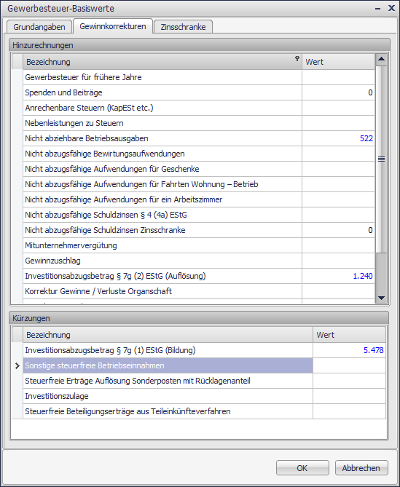
Task: Select Schuldzinsen Zinsschranke row
Action: pos(199,230)
